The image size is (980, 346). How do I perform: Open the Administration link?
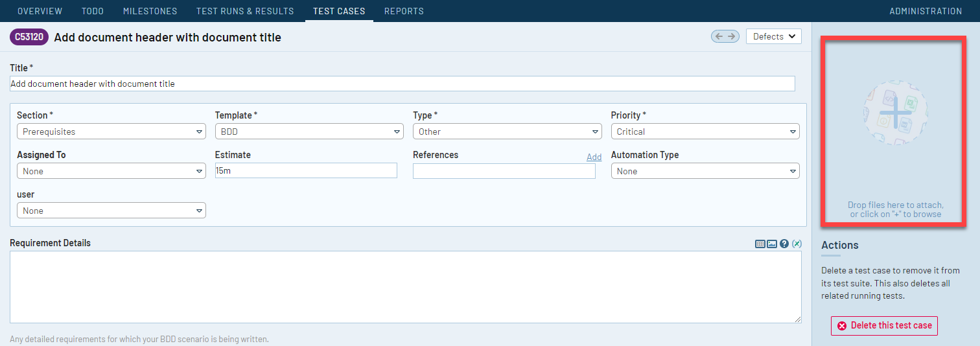click(x=926, y=11)
